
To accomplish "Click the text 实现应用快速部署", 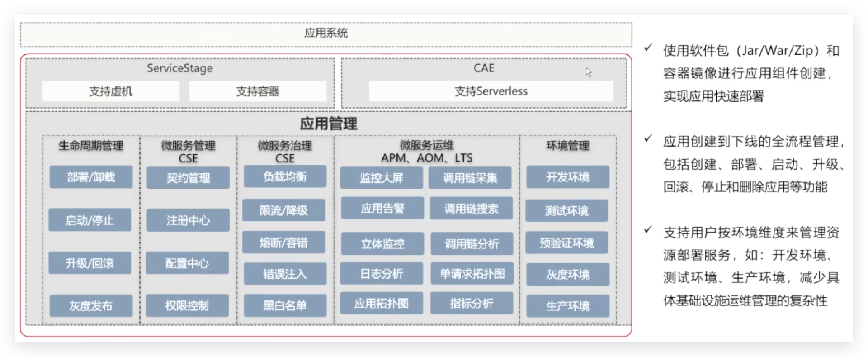I will coord(713,96).
